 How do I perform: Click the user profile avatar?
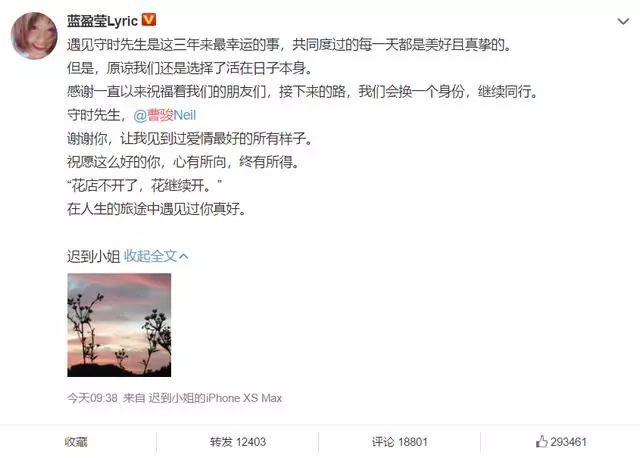(x=34, y=36)
